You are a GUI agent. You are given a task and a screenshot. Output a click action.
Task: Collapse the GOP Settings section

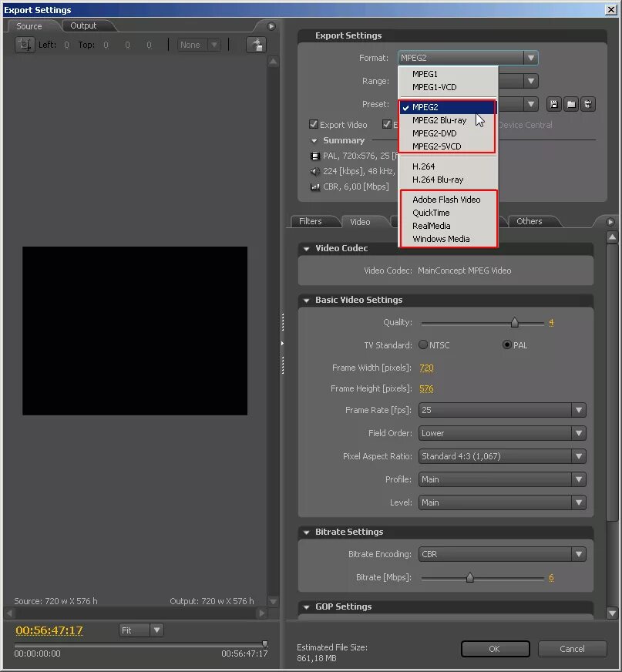[x=306, y=606]
